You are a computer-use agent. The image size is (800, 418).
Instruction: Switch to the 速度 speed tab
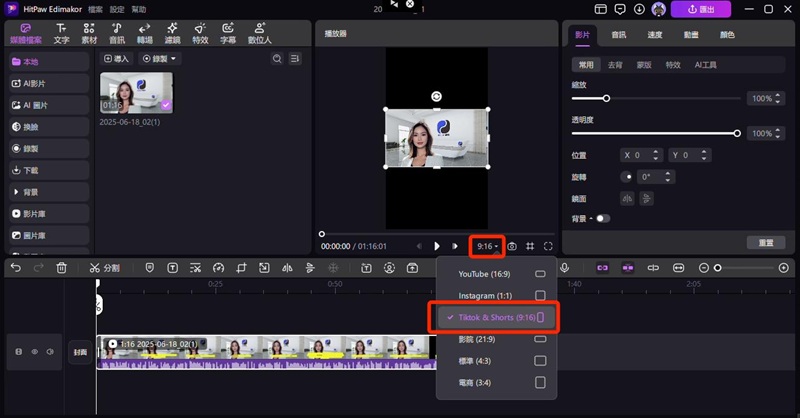(x=654, y=34)
